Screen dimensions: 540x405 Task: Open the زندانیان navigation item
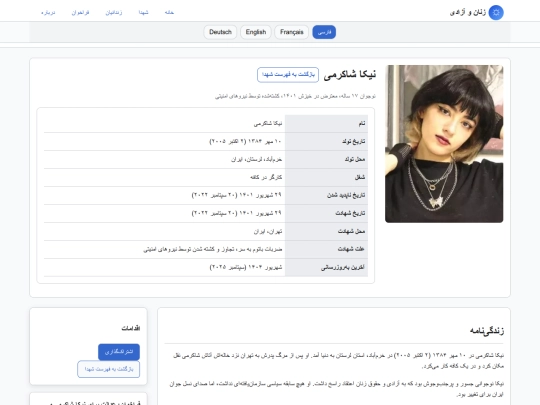pos(114,12)
